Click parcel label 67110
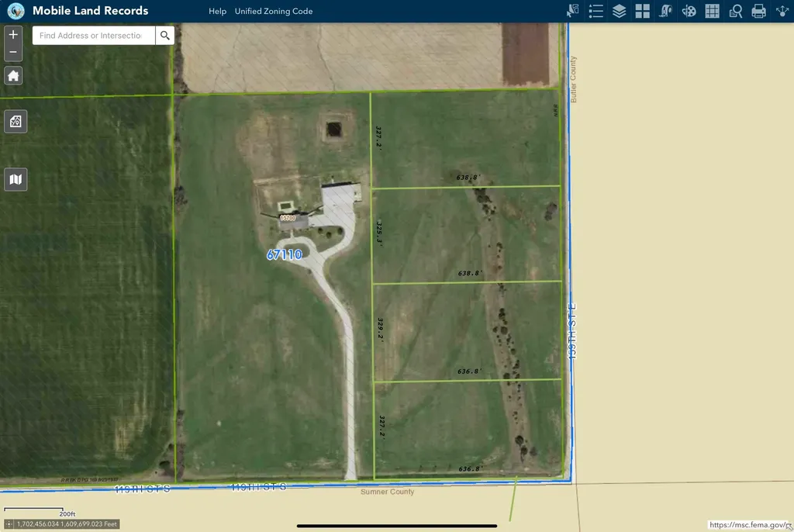794x532 pixels. tap(284, 254)
